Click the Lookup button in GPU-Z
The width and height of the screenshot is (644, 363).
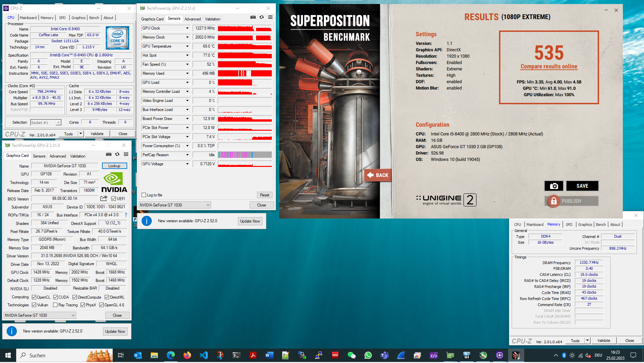coord(114,166)
